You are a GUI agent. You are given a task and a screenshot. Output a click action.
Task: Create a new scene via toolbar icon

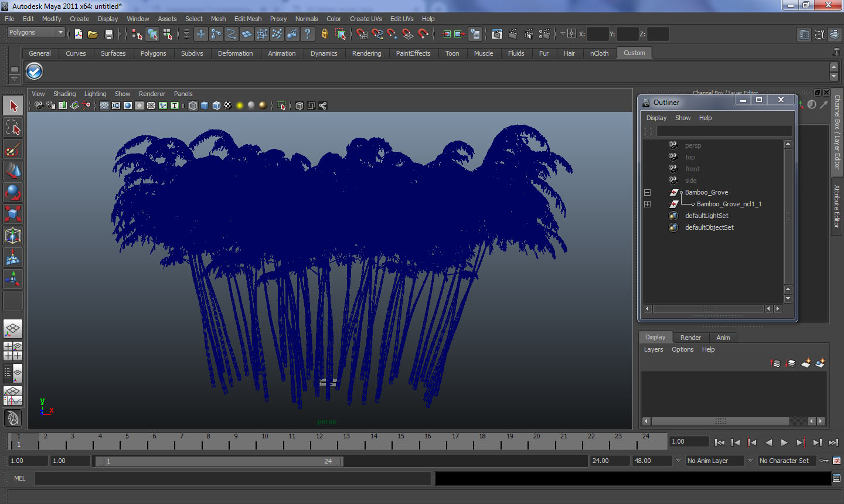[x=78, y=34]
